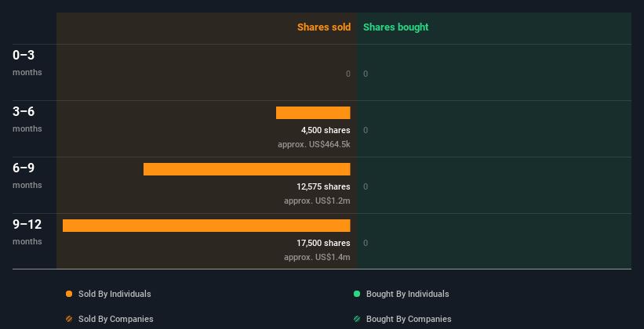Screen dimensions: 644x329
Task: Click the shares bought 0 in 6–9 months row
Action: (x=366, y=186)
